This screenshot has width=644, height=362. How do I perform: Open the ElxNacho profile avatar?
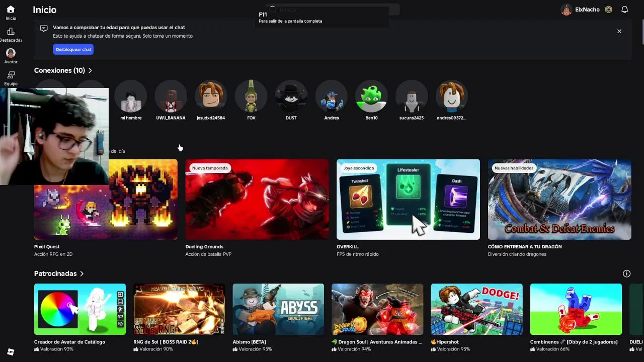tap(567, 10)
